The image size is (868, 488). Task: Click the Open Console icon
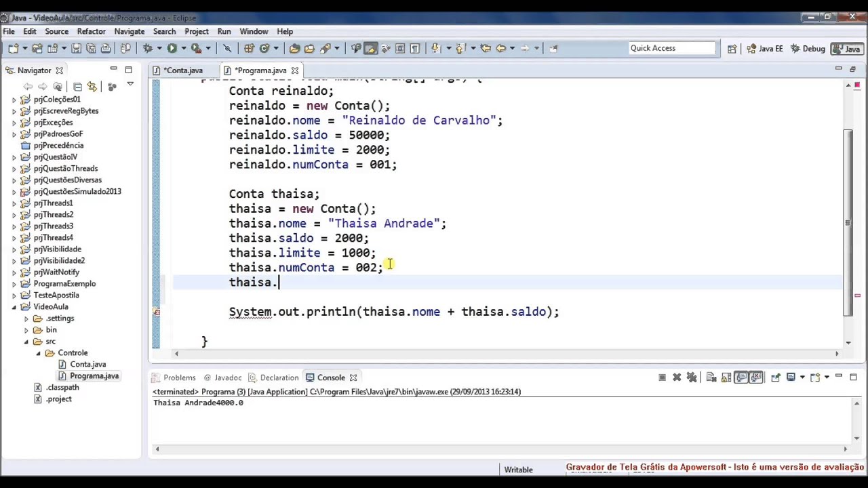point(814,378)
